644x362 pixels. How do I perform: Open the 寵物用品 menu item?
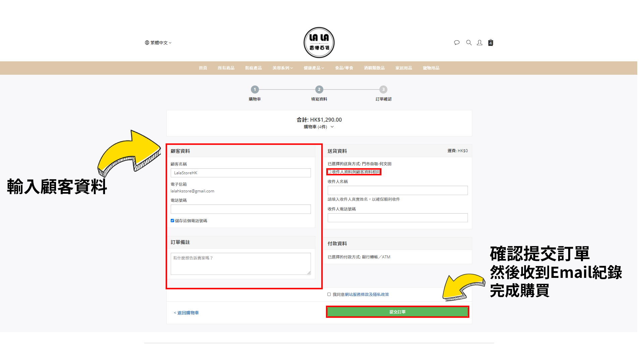coord(431,68)
